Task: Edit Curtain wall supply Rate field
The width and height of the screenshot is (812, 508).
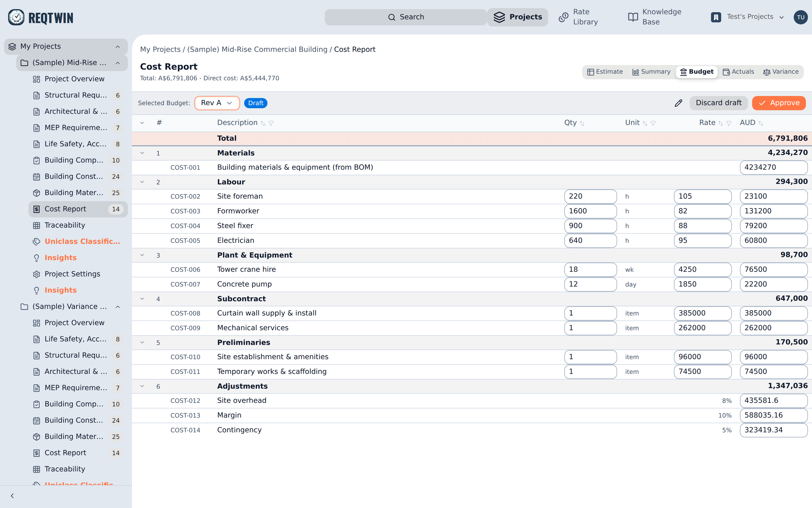Action: [x=703, y=313]
